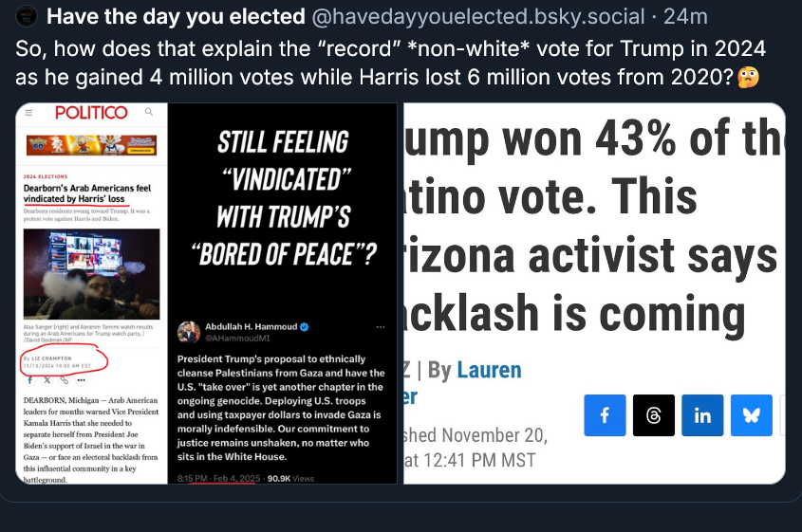Click the Pokémon ad banner in Politico
Viewport: 802px width, 532px height.
(91, 145)
